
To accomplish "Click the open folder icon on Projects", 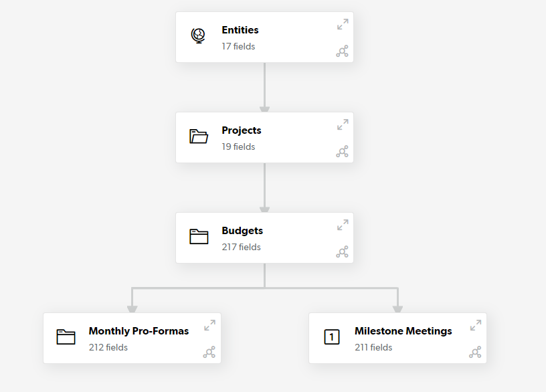I will click(x=199, y=136).
